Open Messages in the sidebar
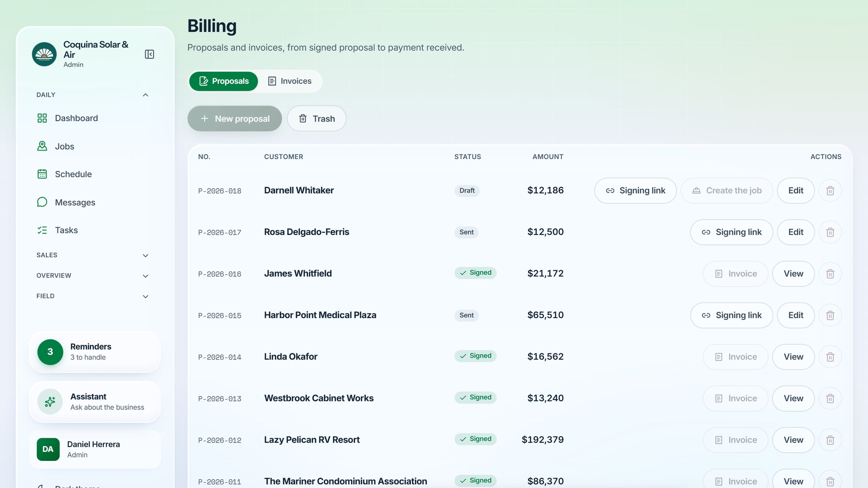Screen dimensions: 868x488 [x=95, y=202]
